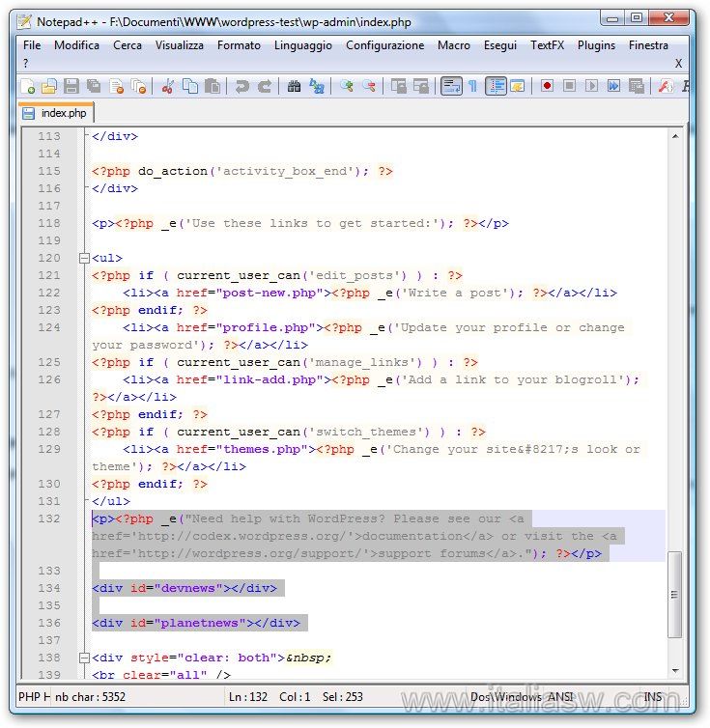The image size is (710, 728).
Task: Toggle word wrap in the toolbar
Action: 451,86
